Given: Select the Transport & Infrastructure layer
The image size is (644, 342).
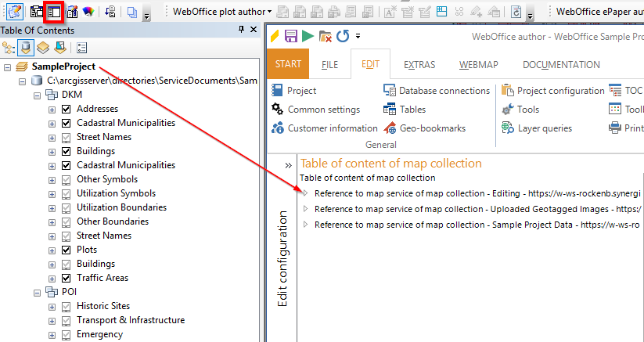Looking at the screenshot, I should coord(131,320).
